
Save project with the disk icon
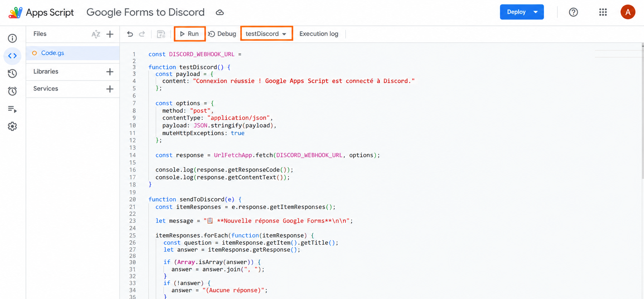[161, 34]
